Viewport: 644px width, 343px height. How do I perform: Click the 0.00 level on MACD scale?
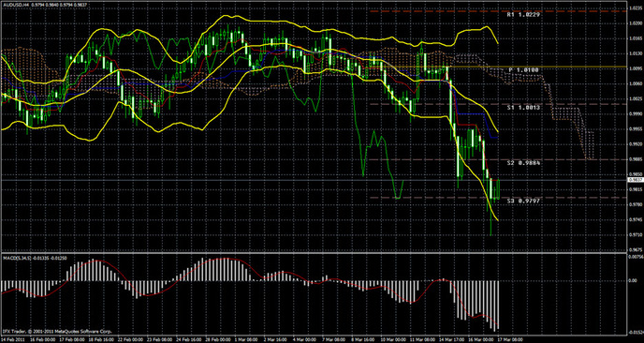coord(633,281)
